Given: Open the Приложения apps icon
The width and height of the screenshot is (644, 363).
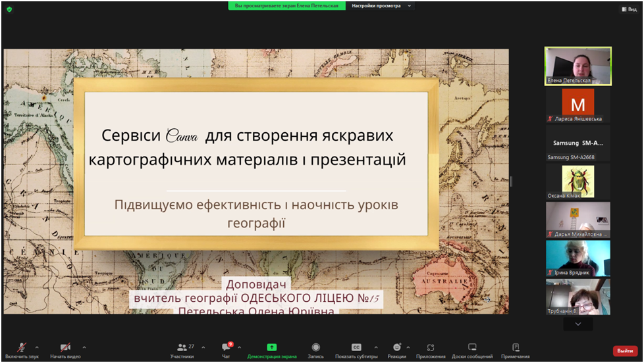Looking at the screenshot, I should (x=431, y=348).
